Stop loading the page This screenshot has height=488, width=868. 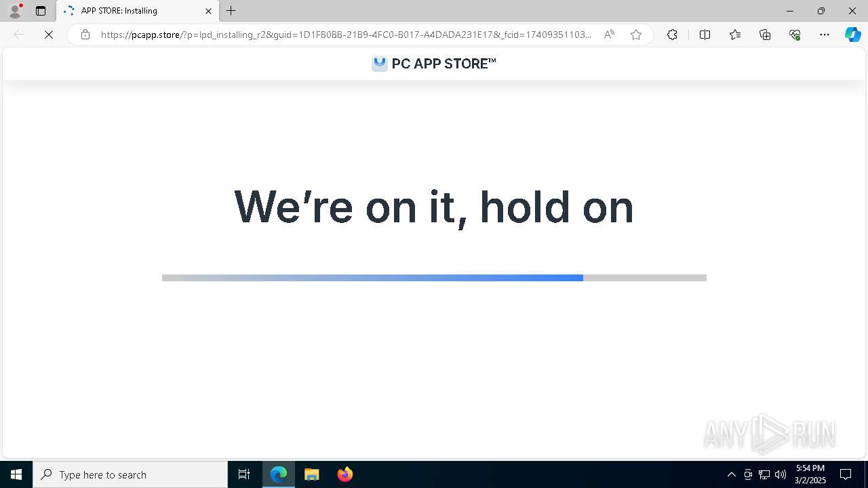49,35
